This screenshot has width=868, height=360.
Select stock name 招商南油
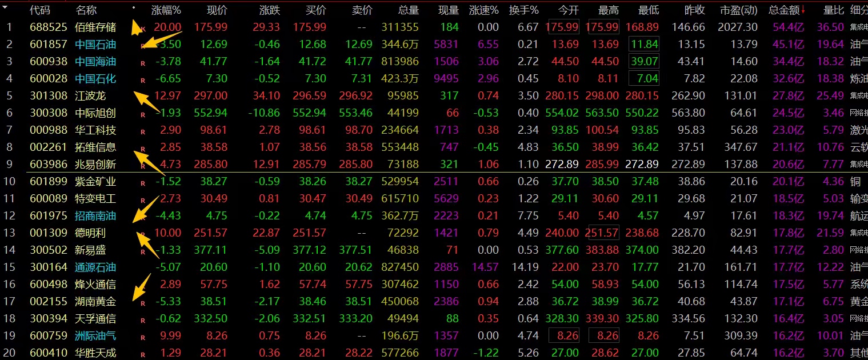95,216
